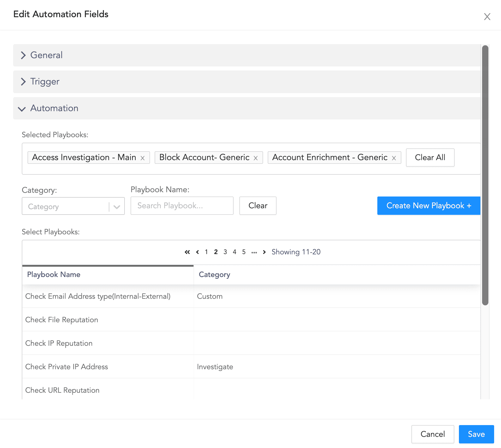Jump to first page using double-chevron icon
This screenshot has height=448, width=501.
click(x=187, y=252)
